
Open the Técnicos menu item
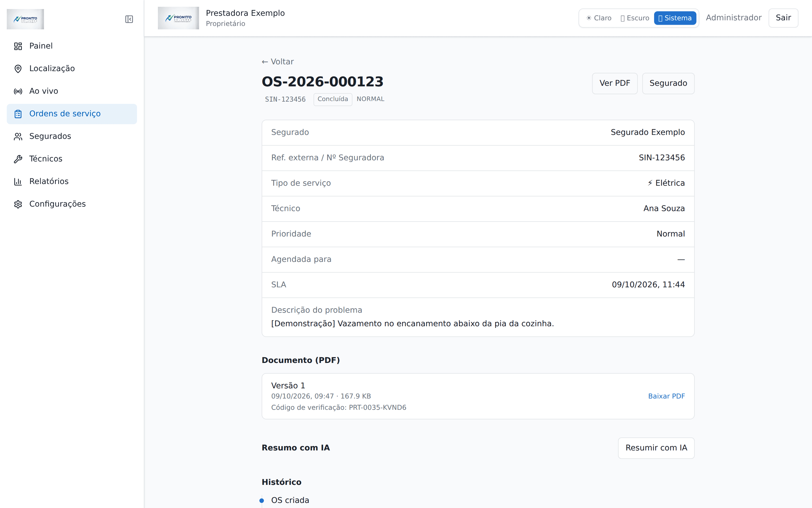[72, 159]
